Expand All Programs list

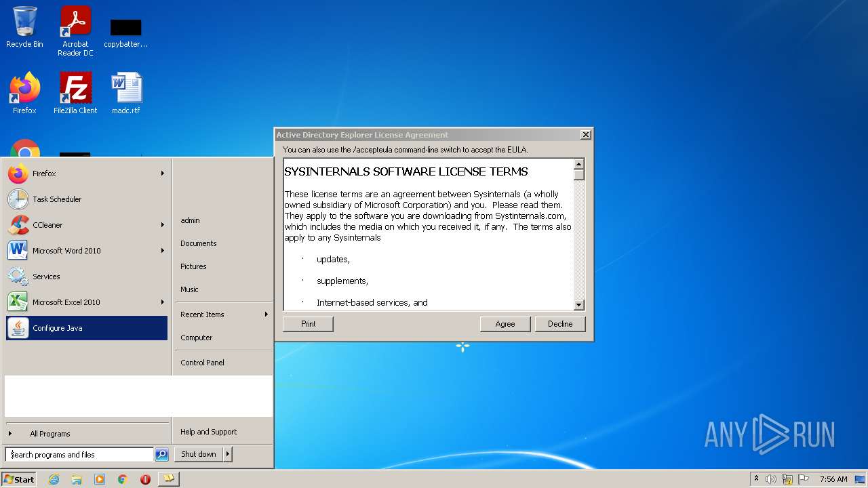click(x=87, y=434)
